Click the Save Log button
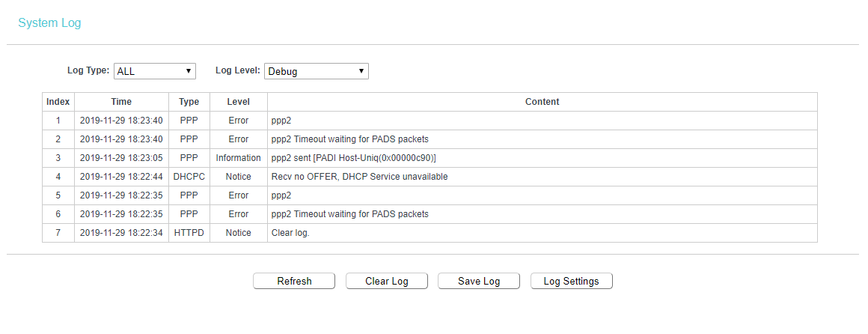Screen dimensions: 868x334 coord(479,281)
